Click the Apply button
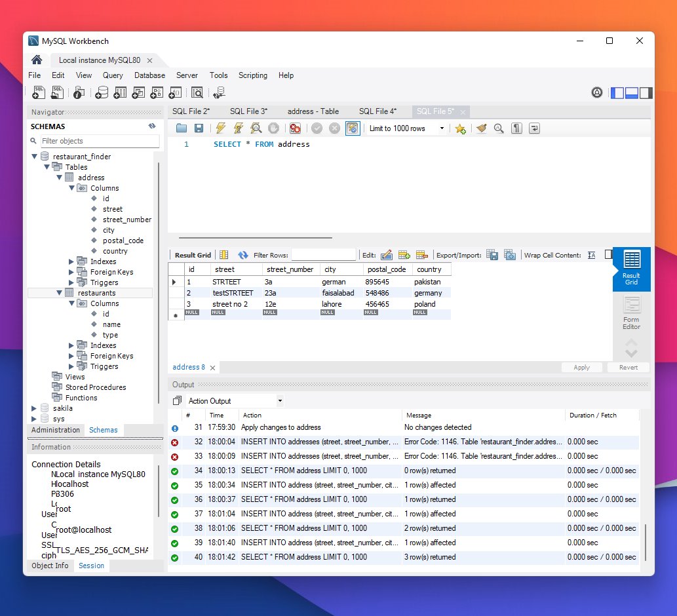Image resolution: width=677 pixels, height=616 pixels. pyautogui.click(x=581, y=368)
